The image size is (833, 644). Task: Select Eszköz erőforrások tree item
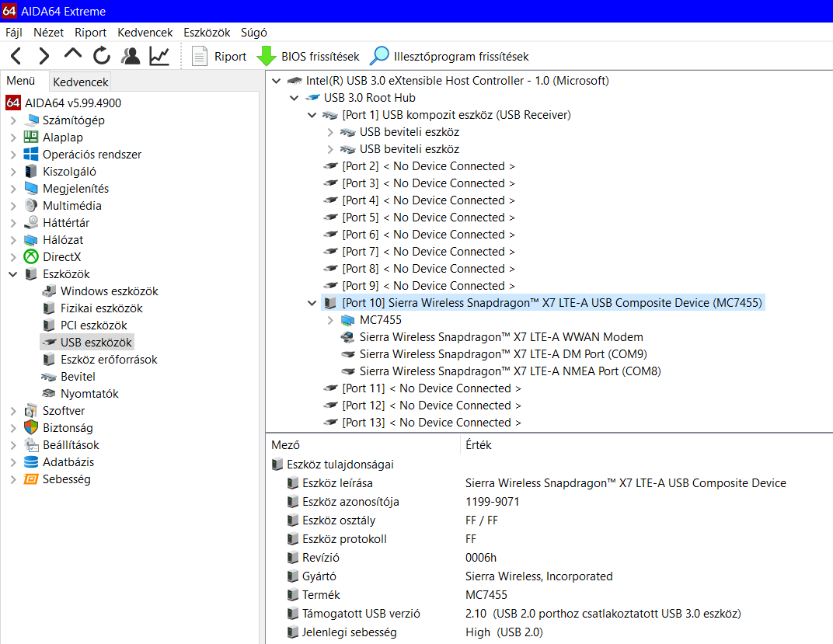pyautogui.click(x=109, y=360)
